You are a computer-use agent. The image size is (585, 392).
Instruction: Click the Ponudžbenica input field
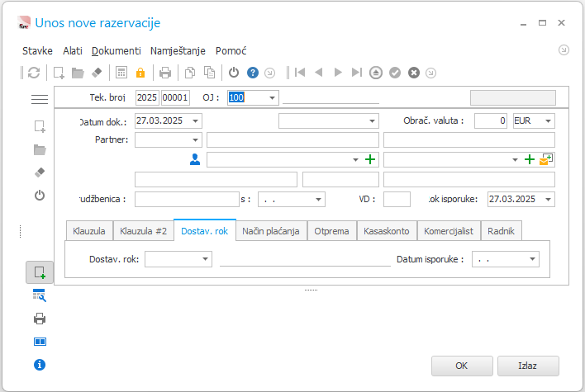coord(187,200)
